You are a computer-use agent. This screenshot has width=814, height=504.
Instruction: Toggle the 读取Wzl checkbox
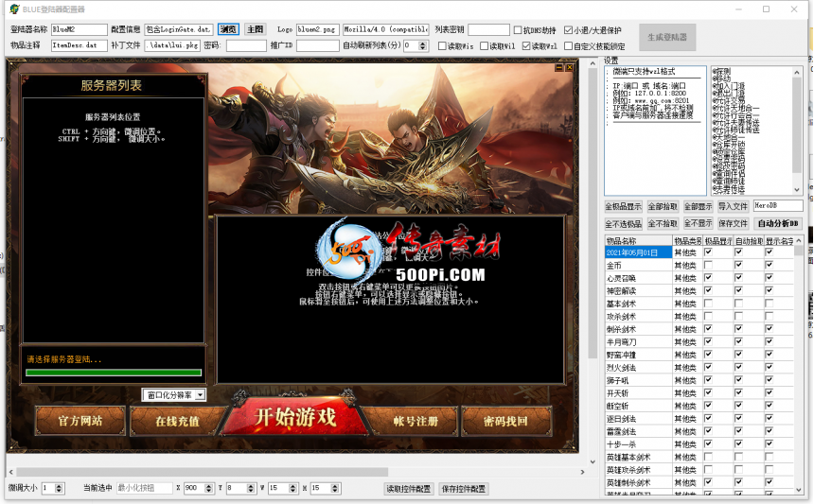click(x=526, y=46)
